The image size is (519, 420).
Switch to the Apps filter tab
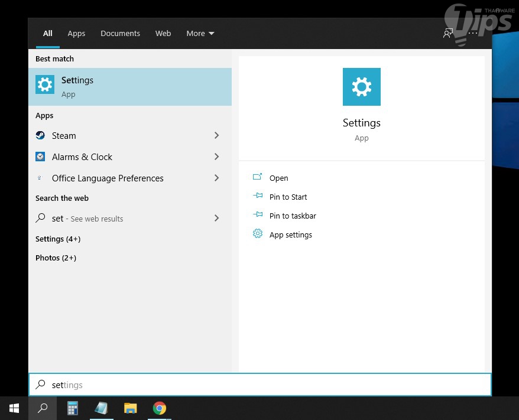(x=76, y=34)
